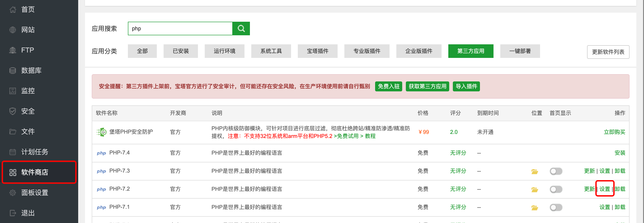Select the 企业版插件 category tab

(419, 51)
